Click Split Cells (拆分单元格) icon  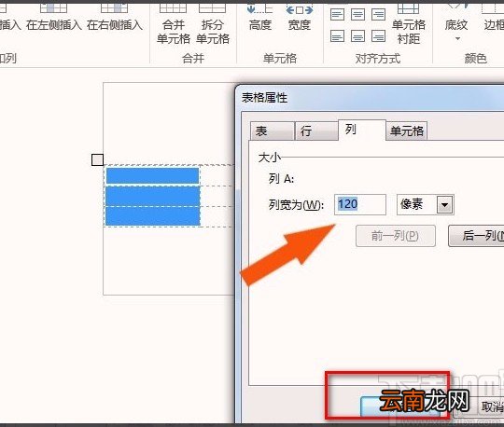click(213, 24)
